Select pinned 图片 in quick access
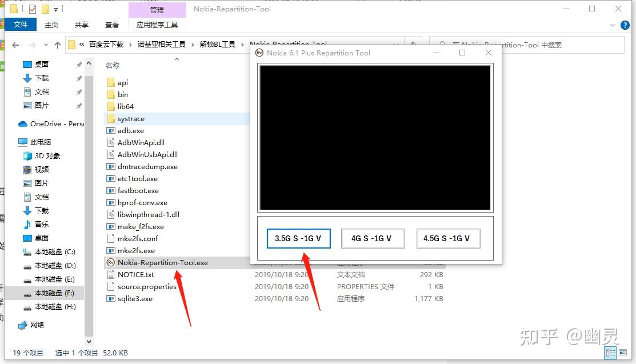Image resolution: width=636 pixels, height=364 pixels. click(x=41, y=106)
